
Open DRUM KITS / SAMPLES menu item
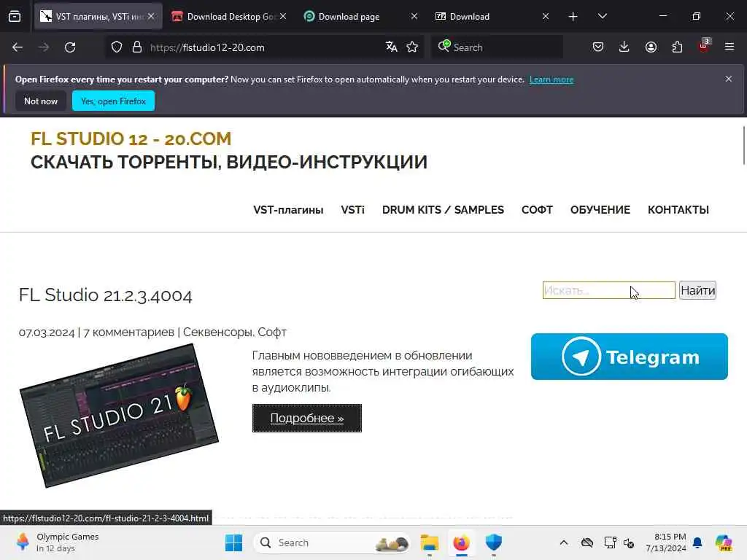point(443,210)
